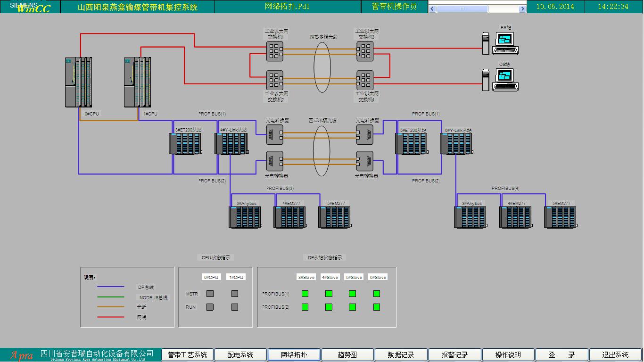The height and width of the screenshot is (362, 644).
Task: Click the 1#CPU PLC rack icon
Action: coord(137,82)
